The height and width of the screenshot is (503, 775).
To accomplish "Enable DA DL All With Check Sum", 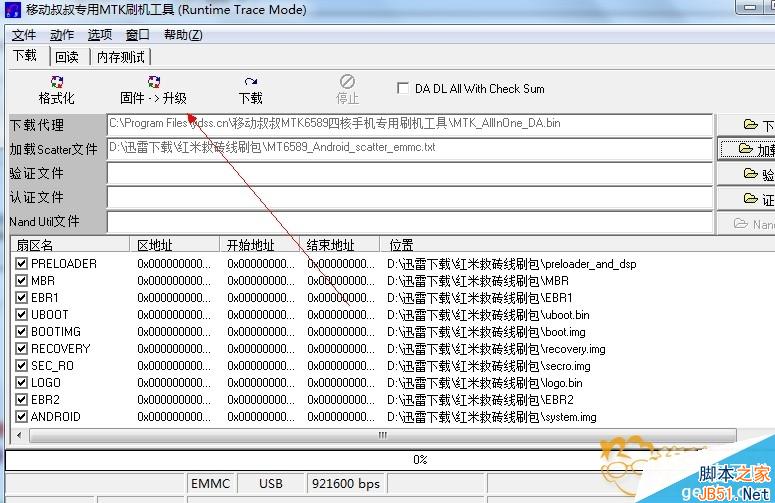I will pyautogui.click(x=403, y=88).
